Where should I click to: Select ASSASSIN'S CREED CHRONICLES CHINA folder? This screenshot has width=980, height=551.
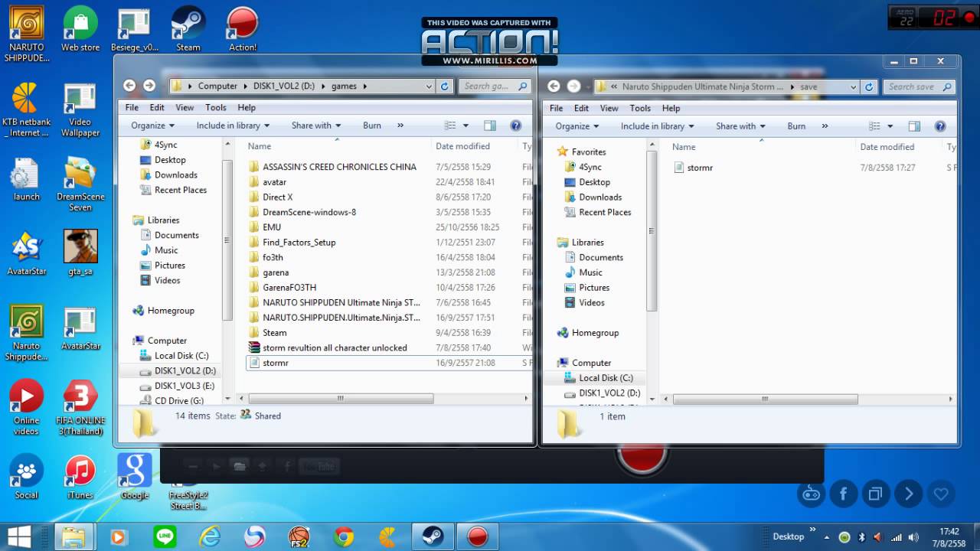(x=339, y=167)
